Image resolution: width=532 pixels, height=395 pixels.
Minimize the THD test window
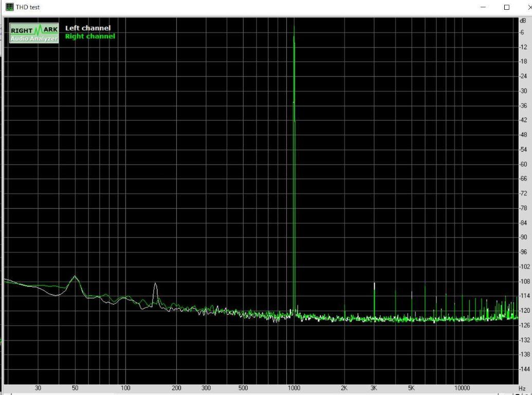pyautogui.click(x=483, y=7)
